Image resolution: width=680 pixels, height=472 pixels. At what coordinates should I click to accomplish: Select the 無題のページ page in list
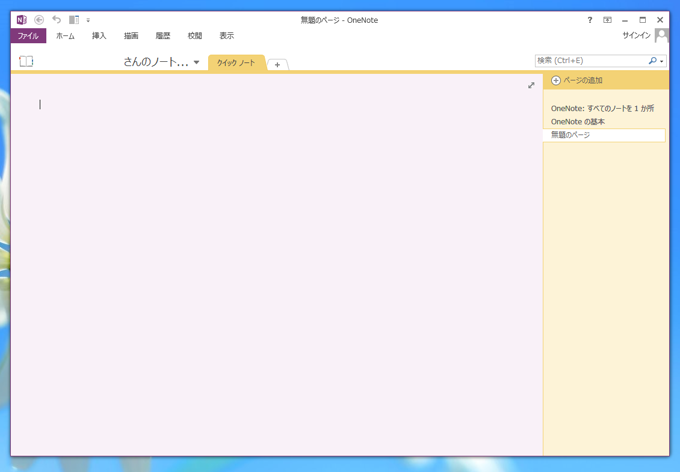click(x=604, y=135)
